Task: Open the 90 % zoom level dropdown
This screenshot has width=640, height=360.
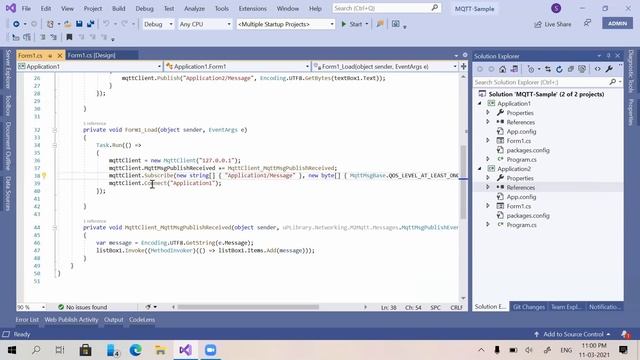Action: coord(31,307)
